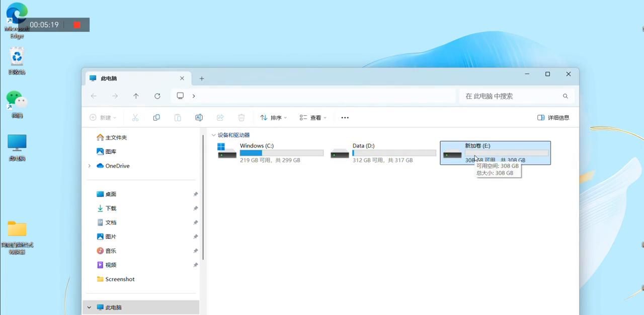Expand the OneDrive tree node

pyautogui.click(x=90, y=166)
